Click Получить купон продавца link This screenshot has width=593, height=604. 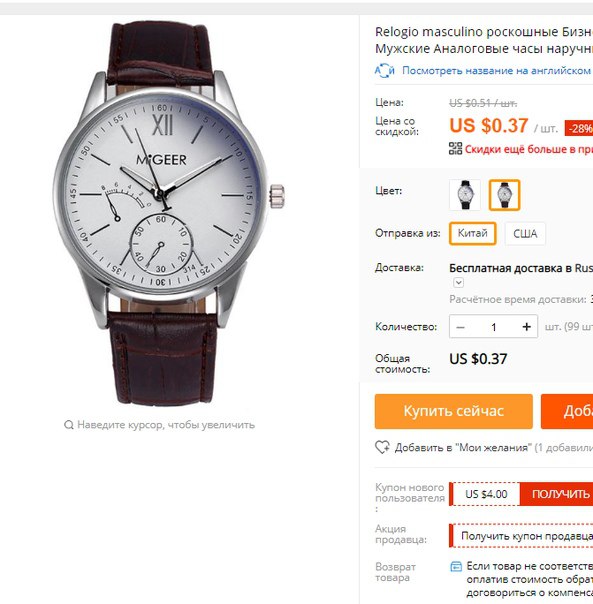pyautogui.click(x=526, y=536)
